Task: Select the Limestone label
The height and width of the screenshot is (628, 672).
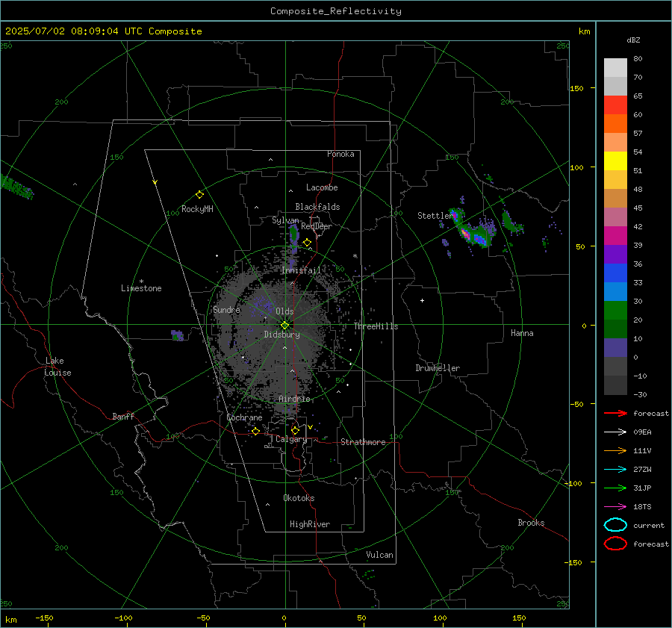Action: point(141,288)
